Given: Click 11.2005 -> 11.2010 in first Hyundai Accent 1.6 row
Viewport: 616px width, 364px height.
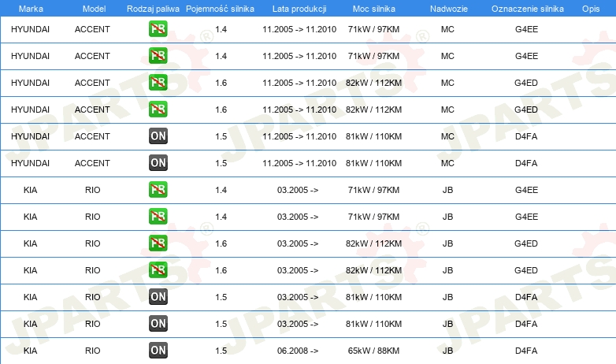Looking at the screenshot, I should click(299, 83).
